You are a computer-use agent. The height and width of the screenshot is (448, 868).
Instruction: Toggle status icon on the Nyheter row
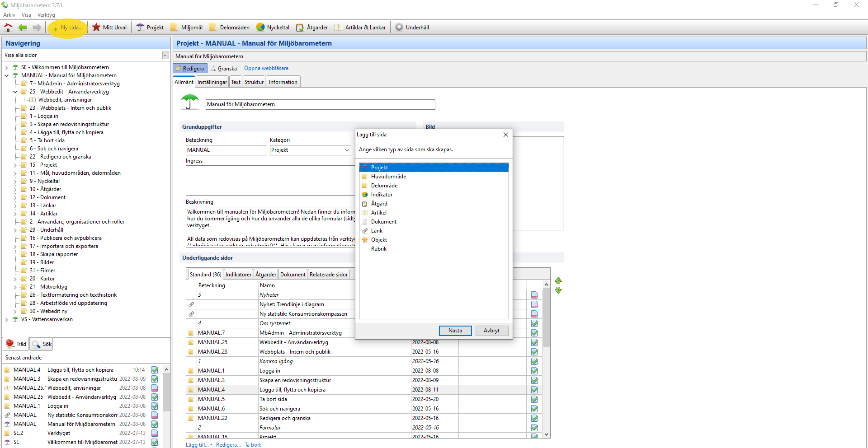534,295
